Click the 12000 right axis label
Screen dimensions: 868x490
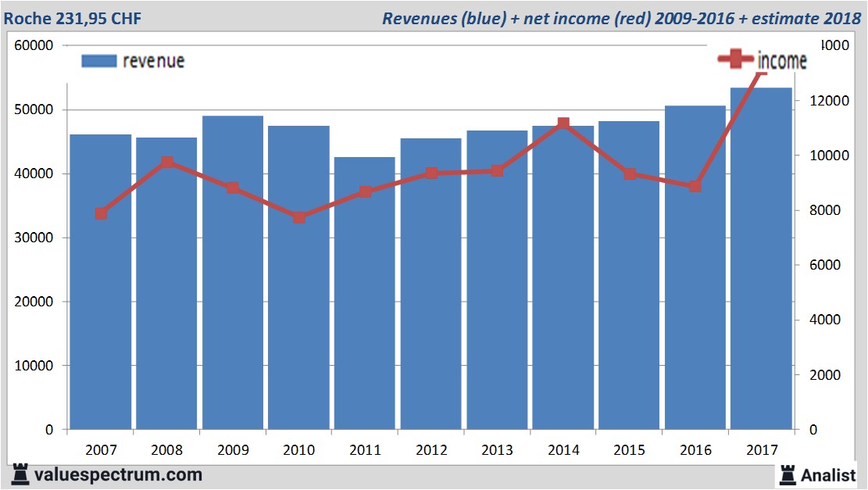coord(822,101)
